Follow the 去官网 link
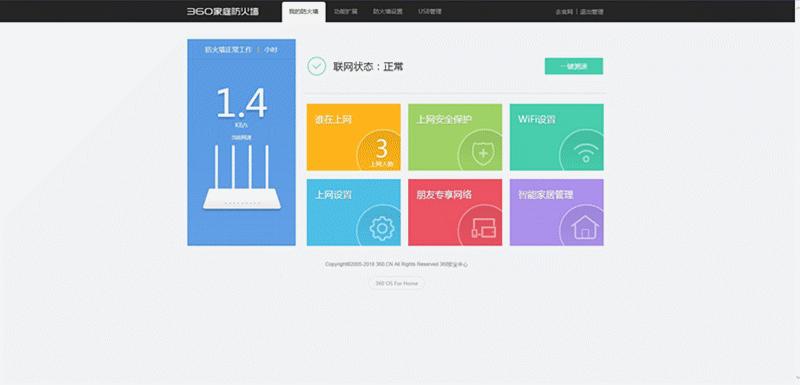This screenshot has height=385, width=800. click(564, 12)
